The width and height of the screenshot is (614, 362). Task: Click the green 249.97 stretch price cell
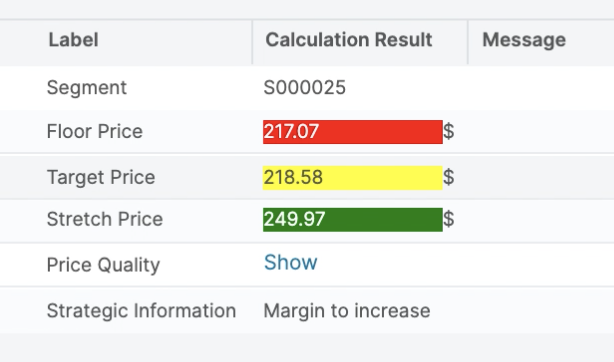point(353,220)
